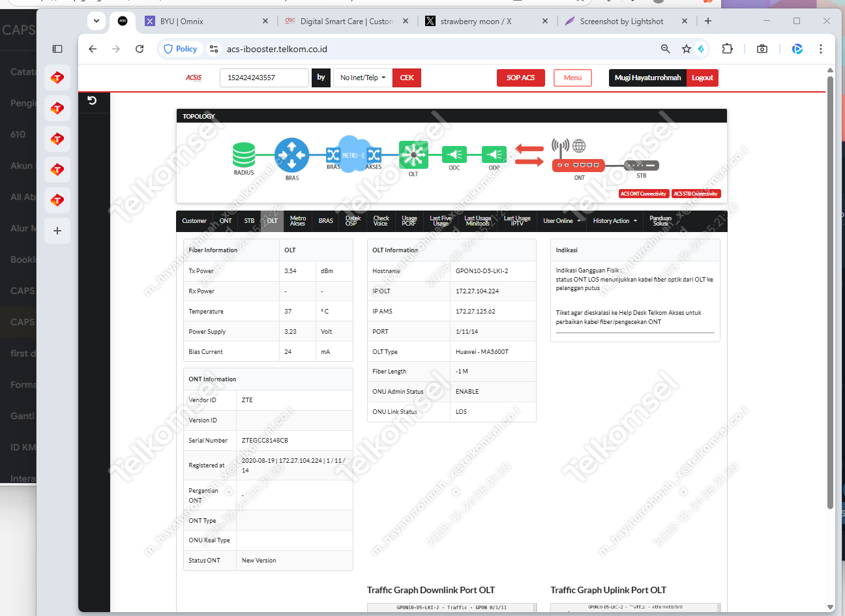845x616 pixels.
Task: Select the BRAS router icon in topology
Action: coord(291,155)
